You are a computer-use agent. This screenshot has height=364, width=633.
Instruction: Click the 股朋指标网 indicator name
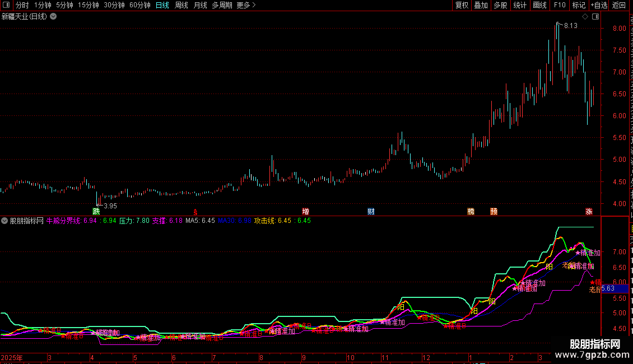[27, 221]
